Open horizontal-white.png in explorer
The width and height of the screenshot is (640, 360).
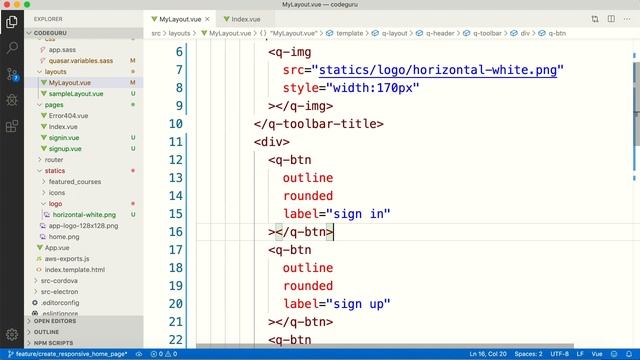(84, 215)
